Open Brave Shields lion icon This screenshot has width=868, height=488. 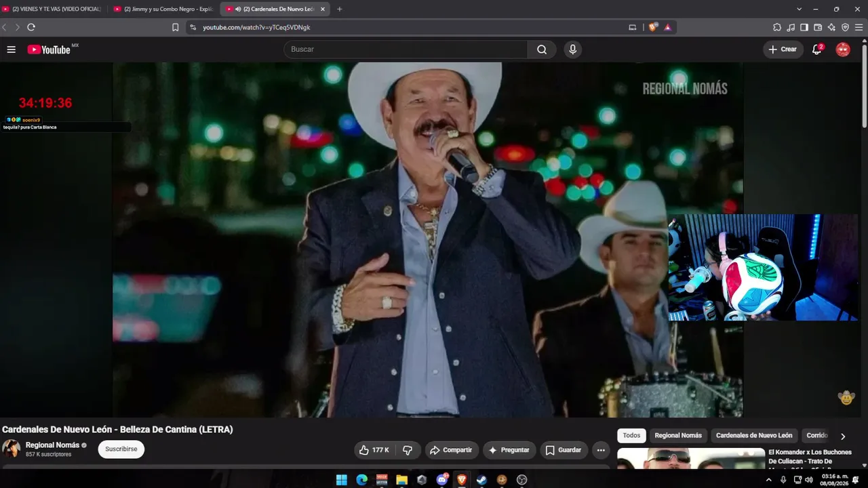653,28
